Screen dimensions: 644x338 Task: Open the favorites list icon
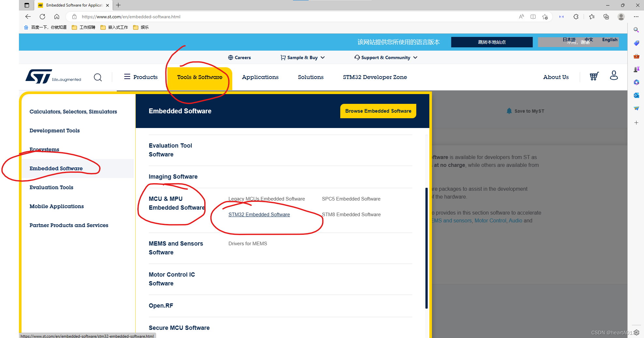592,17
